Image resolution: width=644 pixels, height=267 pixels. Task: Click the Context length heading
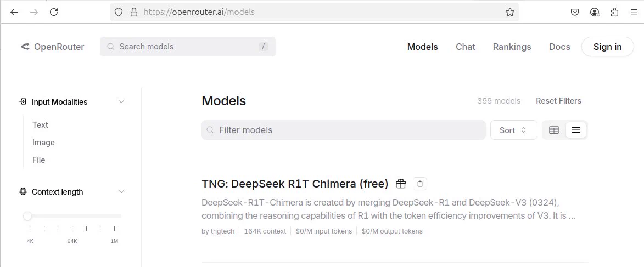(58, 191)
